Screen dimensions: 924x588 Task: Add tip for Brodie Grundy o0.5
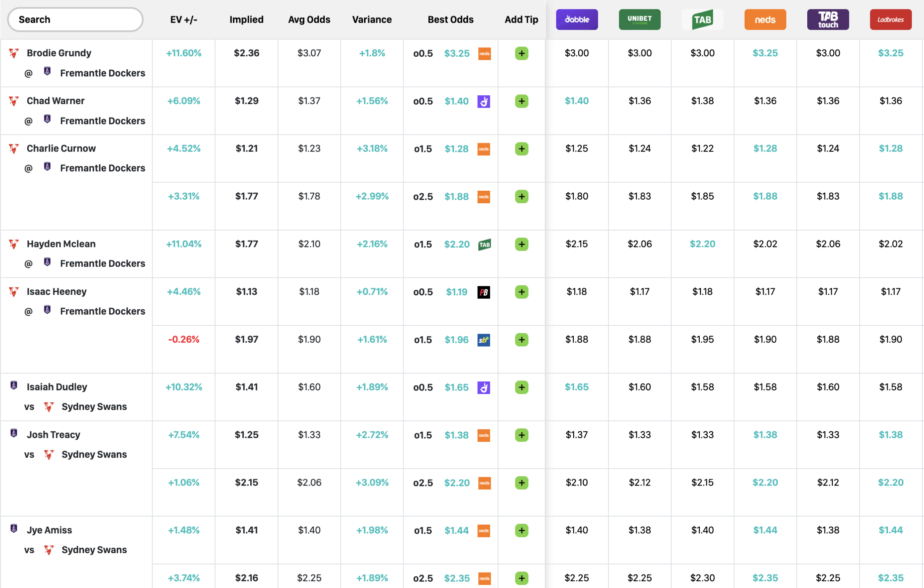pyautogui.click(x=521, y=53)
